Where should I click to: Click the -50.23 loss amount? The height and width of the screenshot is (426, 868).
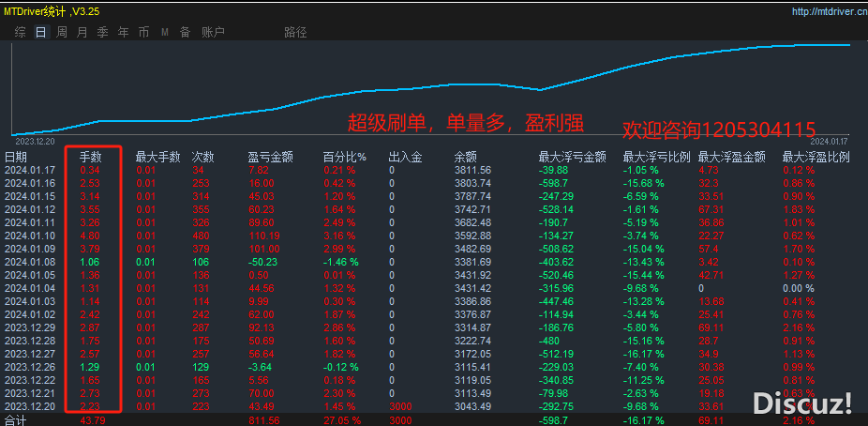(x=262, y=262)
